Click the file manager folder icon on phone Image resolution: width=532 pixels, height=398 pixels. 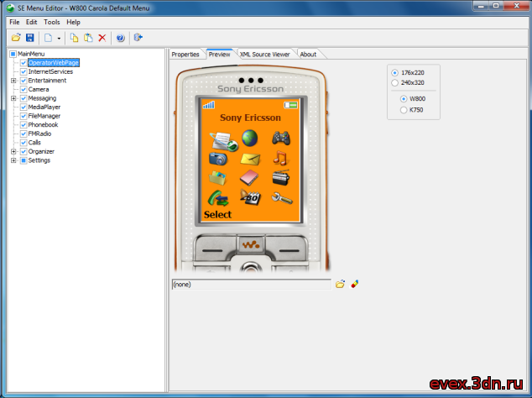pyautogui.click(x=217, y=178)
